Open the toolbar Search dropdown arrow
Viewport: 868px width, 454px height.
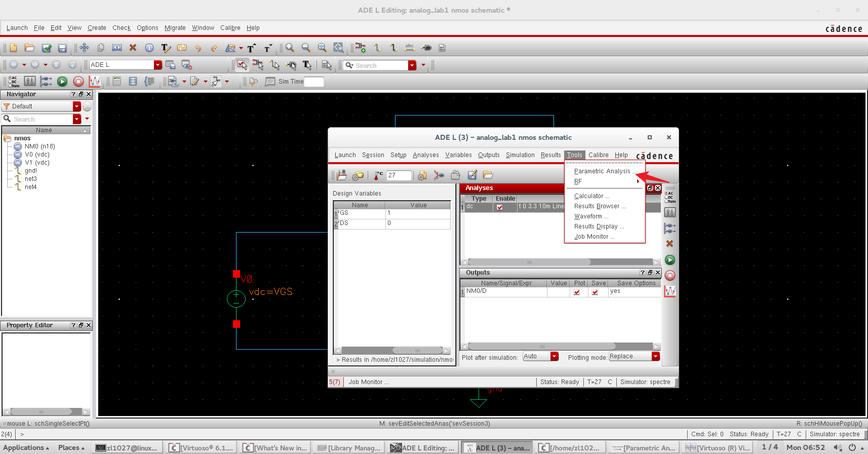pyautogui.click(x=412, y=65)
